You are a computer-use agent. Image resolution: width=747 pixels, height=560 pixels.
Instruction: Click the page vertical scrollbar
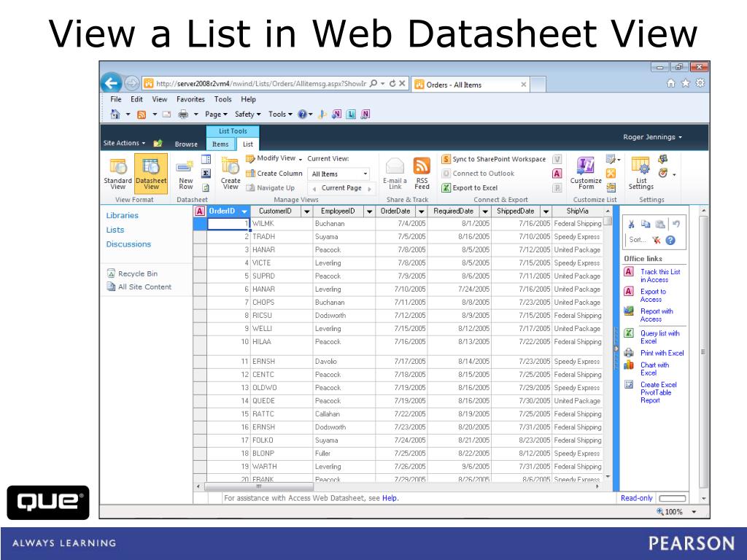(x=704, y=352)
